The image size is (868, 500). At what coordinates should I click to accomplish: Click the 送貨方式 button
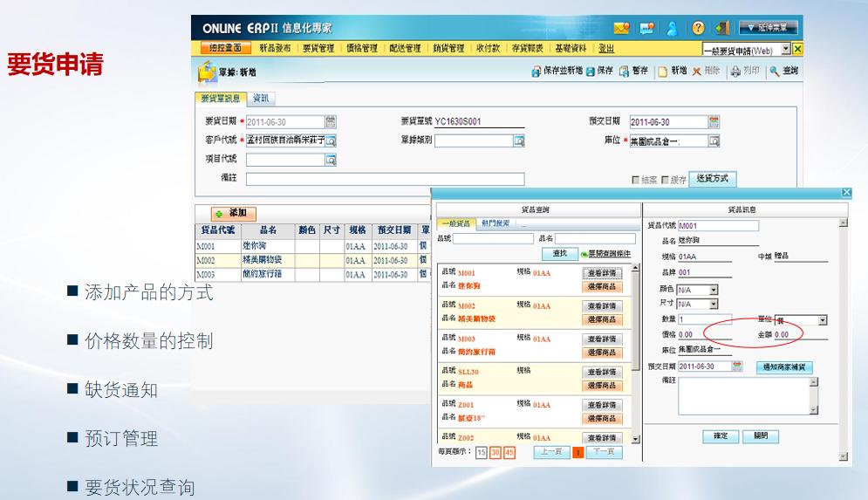(713, 178)
